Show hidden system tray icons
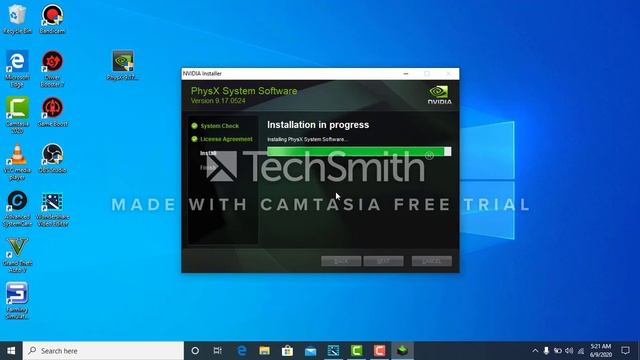The image size is (640, 360). 535,351
